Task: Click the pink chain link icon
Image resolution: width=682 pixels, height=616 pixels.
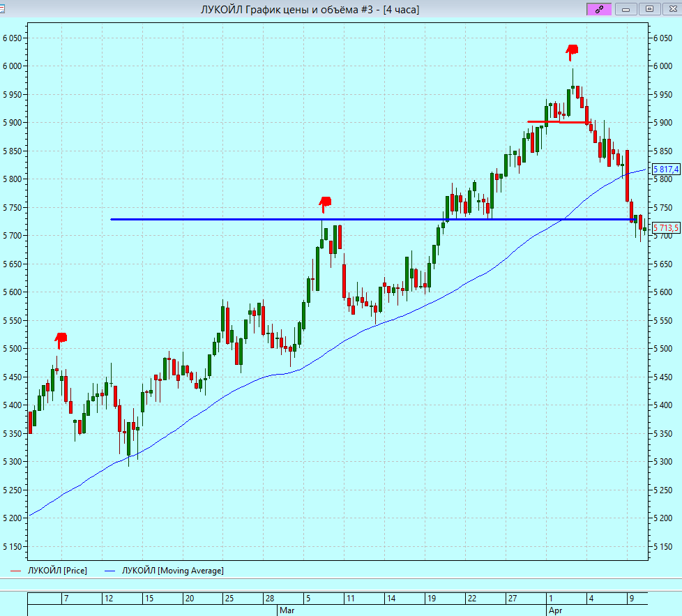Action: click(599, 9)
